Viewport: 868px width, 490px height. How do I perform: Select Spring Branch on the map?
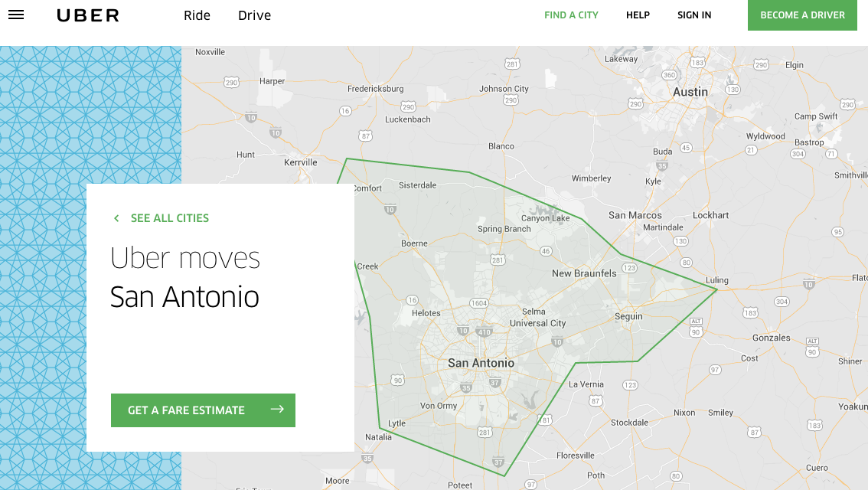coord(504,229)
